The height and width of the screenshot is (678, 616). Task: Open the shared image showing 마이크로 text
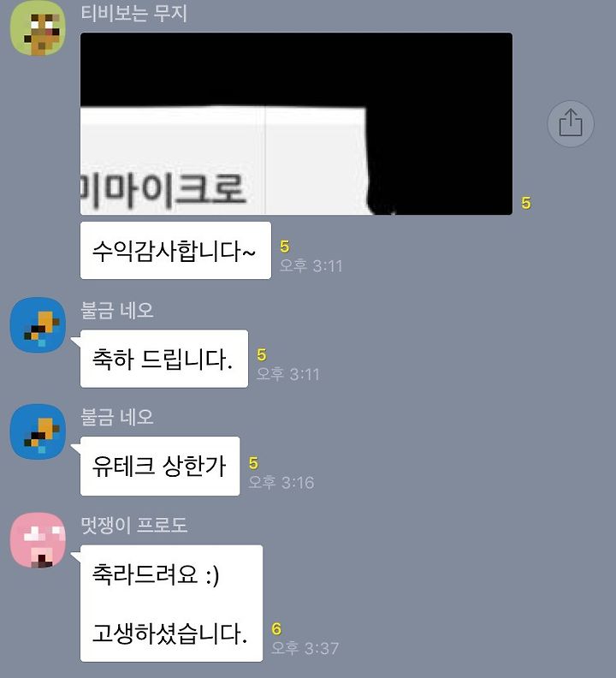click(x=296, y=123)
